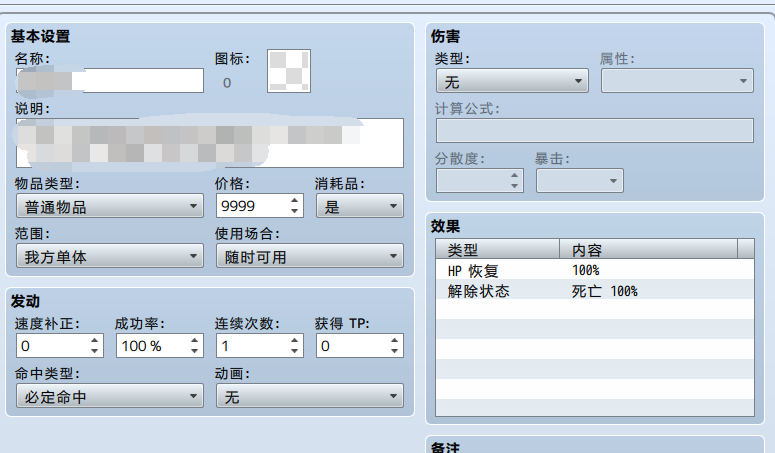Click the disabled 计算公式 field
775x453 pixels.
click(x=595, y=130)
